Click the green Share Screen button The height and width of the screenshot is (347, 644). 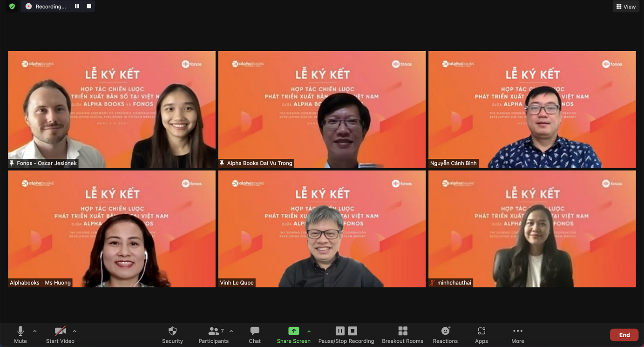click(x=293, y=335)
